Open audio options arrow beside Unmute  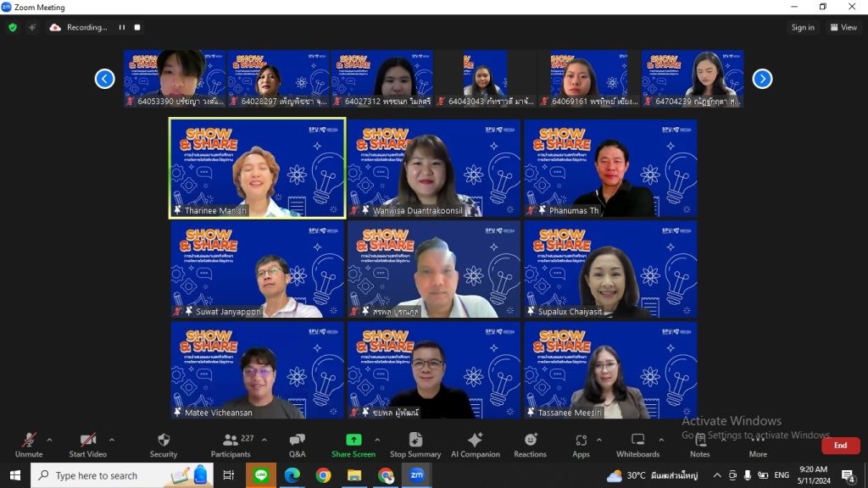click(49, 440)
